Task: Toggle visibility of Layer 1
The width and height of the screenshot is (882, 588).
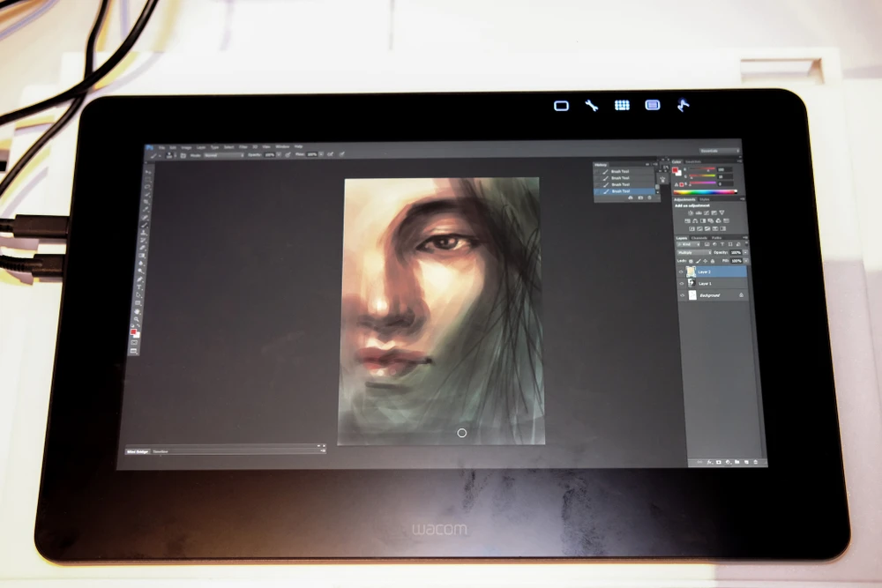Action: [681, 284]
